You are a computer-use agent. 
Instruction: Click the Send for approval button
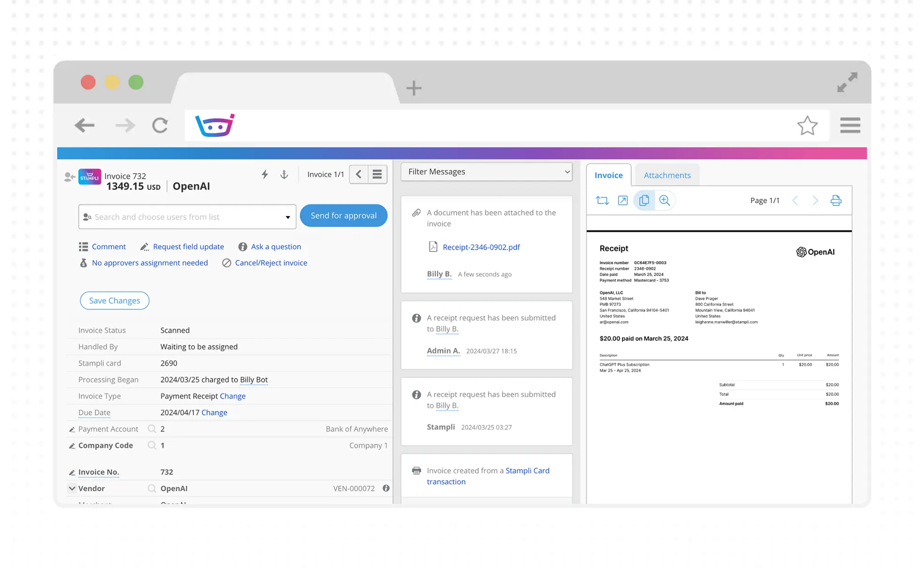point(344,215)
